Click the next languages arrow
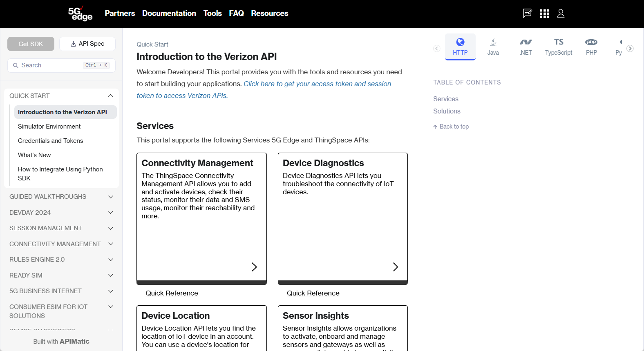The image size is (644, 351). tap(630, 49)
